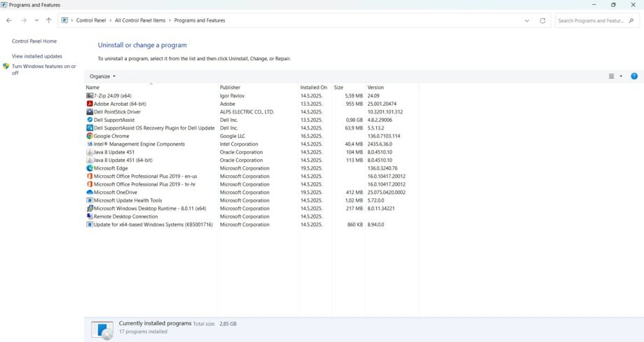Select the Java 8 Update 451 row
Image resolution: width=644 pixels, height=342 pixels.
[252, 152]
